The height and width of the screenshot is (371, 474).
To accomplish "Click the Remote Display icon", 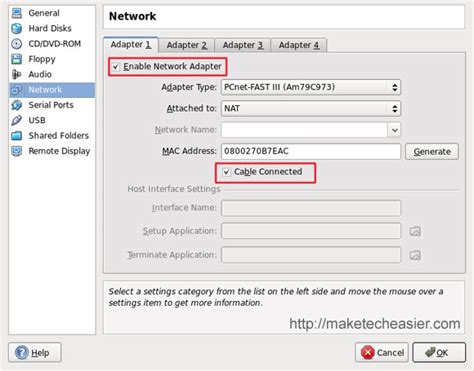I will point(16,151).
